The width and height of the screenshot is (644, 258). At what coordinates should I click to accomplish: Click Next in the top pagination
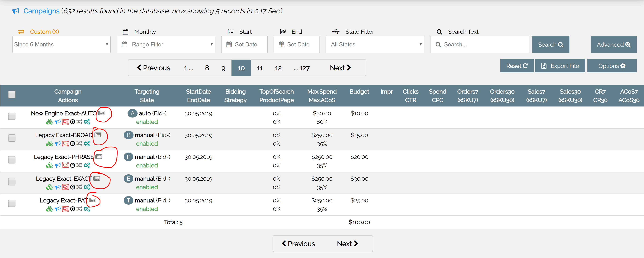341,68
